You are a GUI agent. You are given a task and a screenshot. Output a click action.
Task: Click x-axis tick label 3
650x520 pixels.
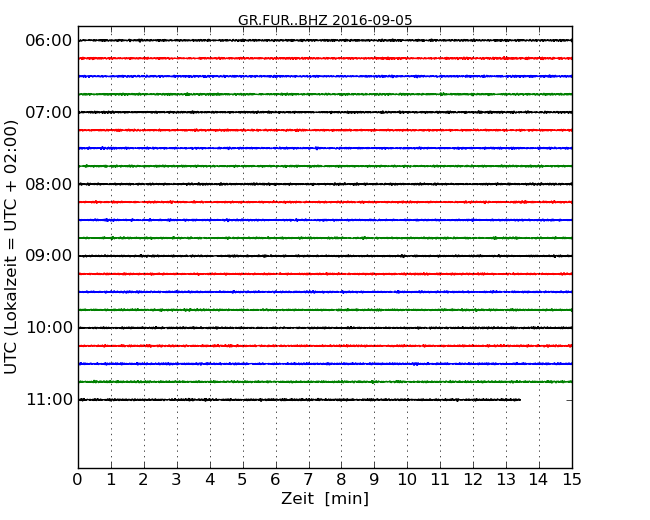(177, 479)
